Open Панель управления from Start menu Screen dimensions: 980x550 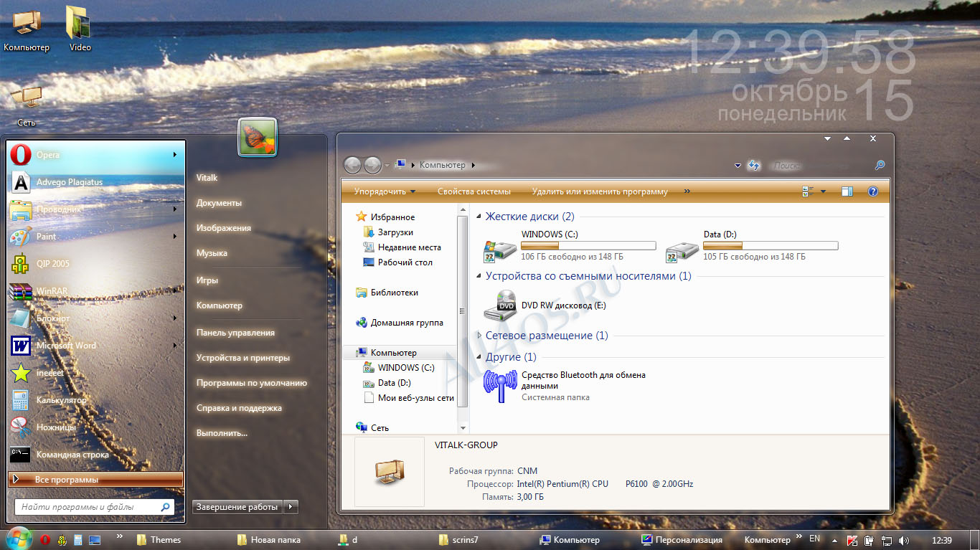pos(235,333)
